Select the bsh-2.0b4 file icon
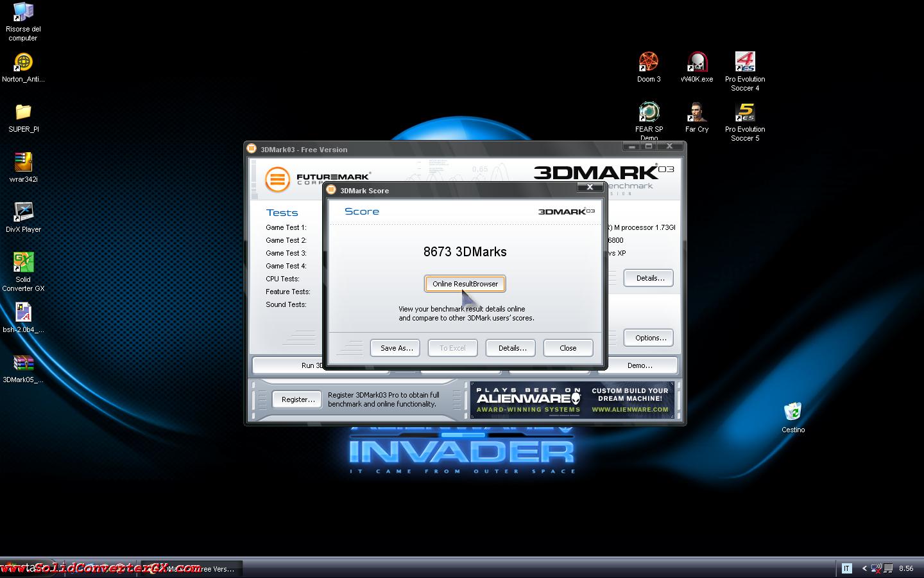 (23, 318)
